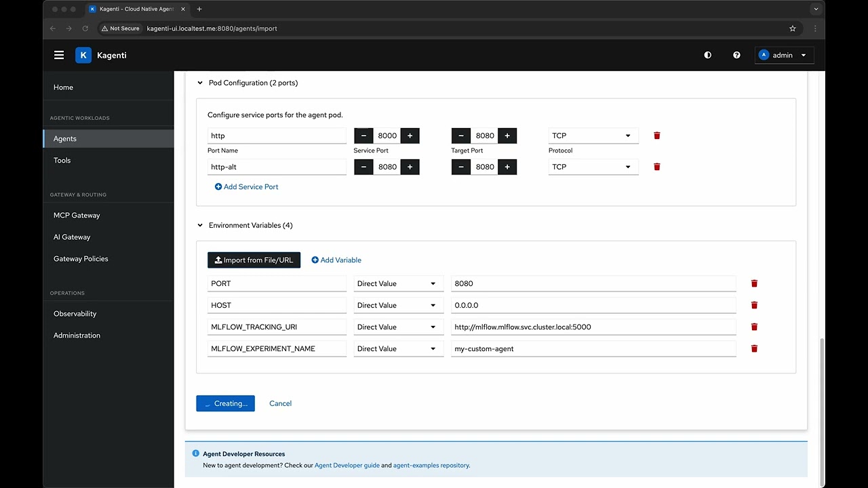Increase service port 8000 value
The image size is (868, 488).
(x=410, y=136)
